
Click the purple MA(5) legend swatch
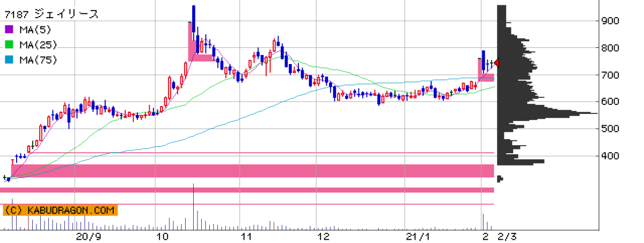[8, 30]
